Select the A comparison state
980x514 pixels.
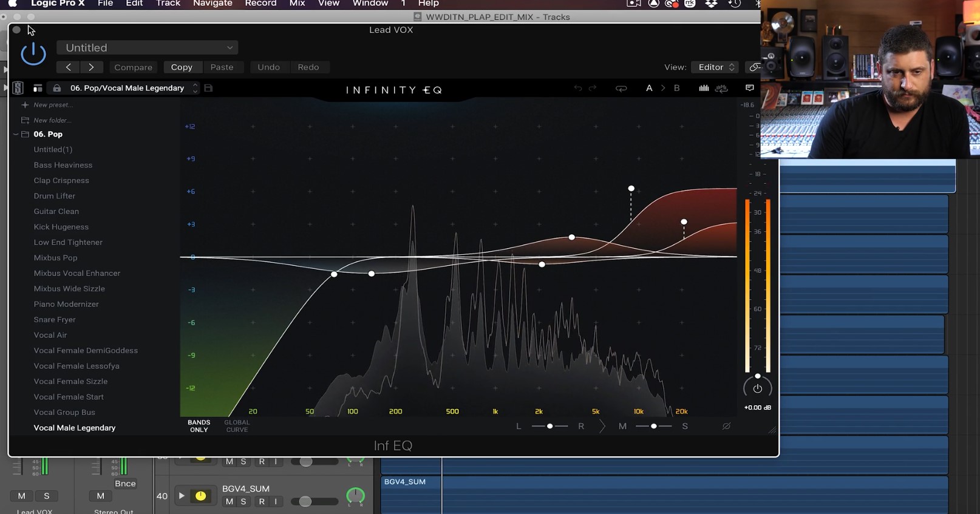[649, 88]
